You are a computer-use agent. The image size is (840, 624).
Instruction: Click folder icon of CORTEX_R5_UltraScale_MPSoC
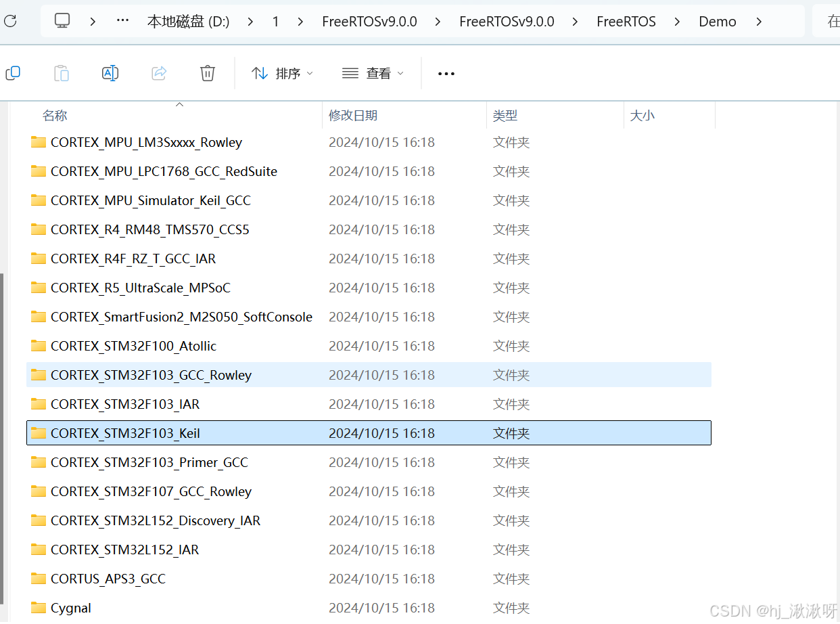click(39, 288)
